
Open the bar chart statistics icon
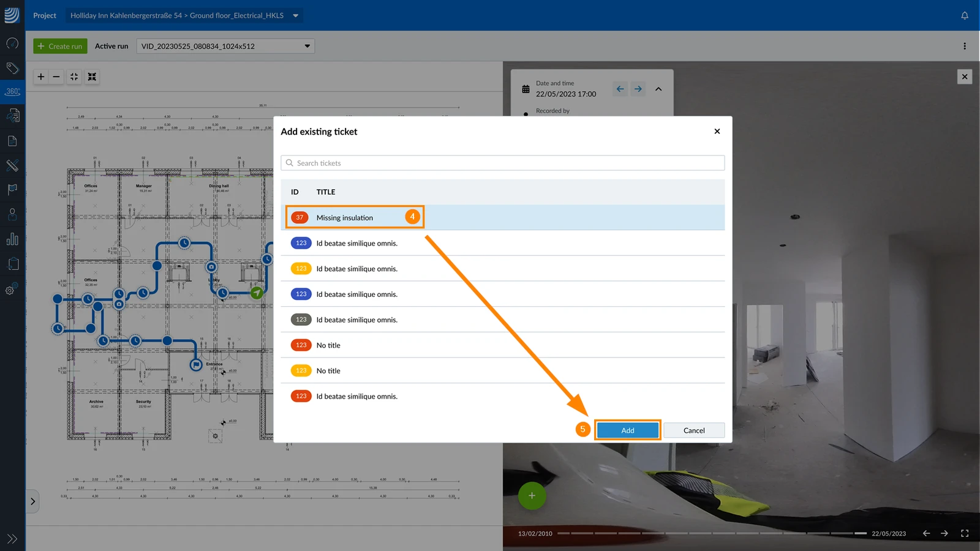click(12, 239)
